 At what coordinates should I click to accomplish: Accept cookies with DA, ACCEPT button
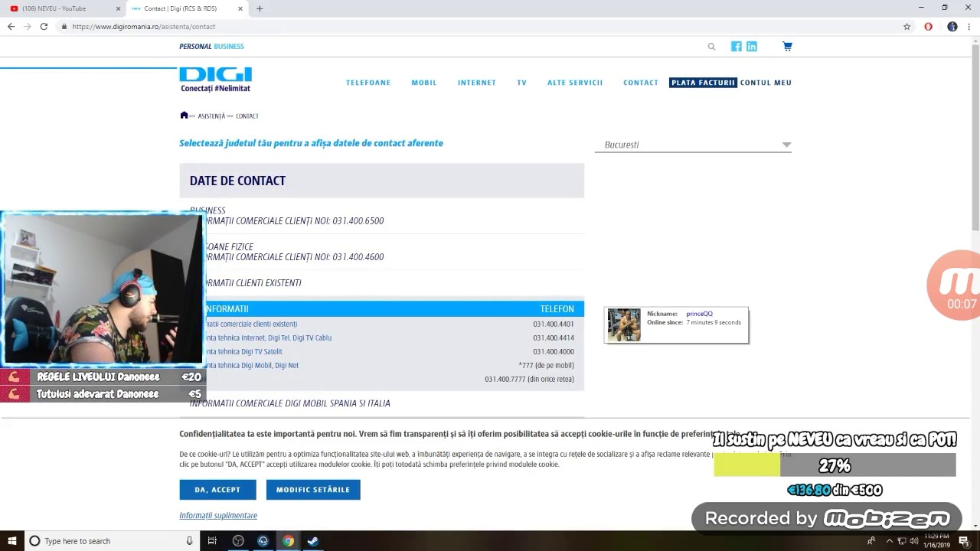217,490
